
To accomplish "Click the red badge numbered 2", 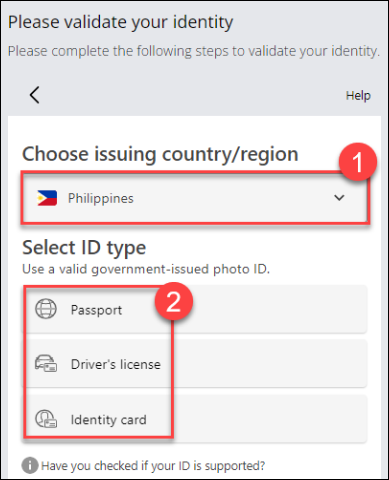I will pos(174,301).
